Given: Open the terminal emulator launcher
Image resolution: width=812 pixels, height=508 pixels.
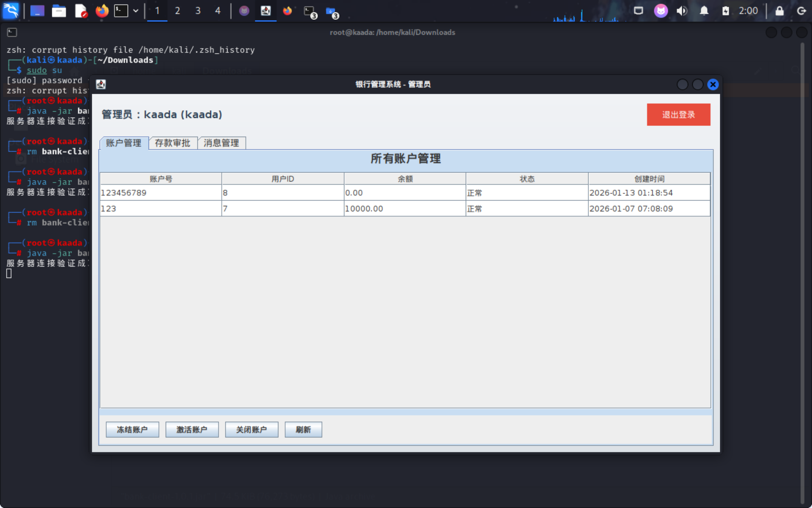Looking at the screenshot, I should coord(121,10).
